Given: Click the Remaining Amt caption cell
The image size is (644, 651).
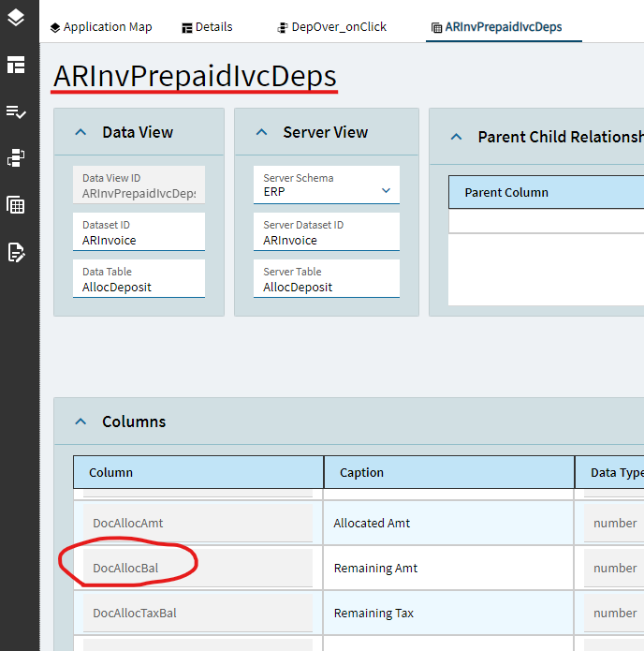Looking at the screenshot, I should coord(449,569).
